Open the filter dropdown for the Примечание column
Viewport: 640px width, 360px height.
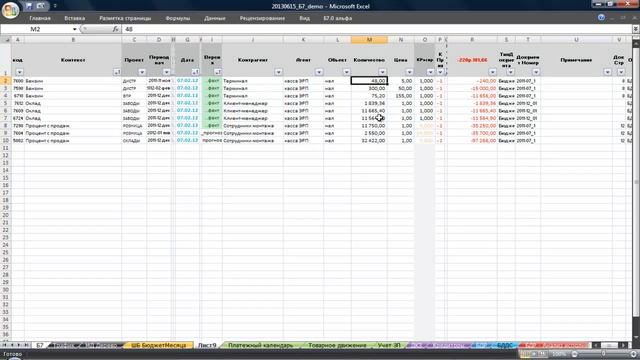click(607, 72)
